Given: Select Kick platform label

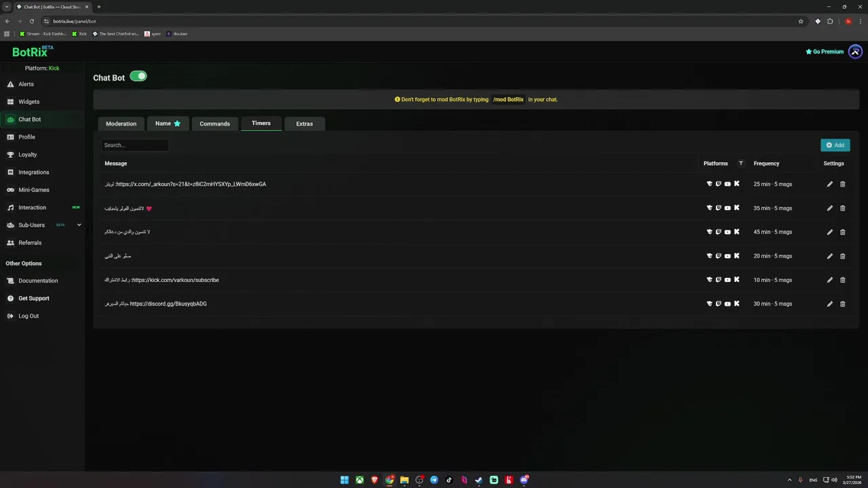Looking at the screenshot, I should tap(54, 68).
